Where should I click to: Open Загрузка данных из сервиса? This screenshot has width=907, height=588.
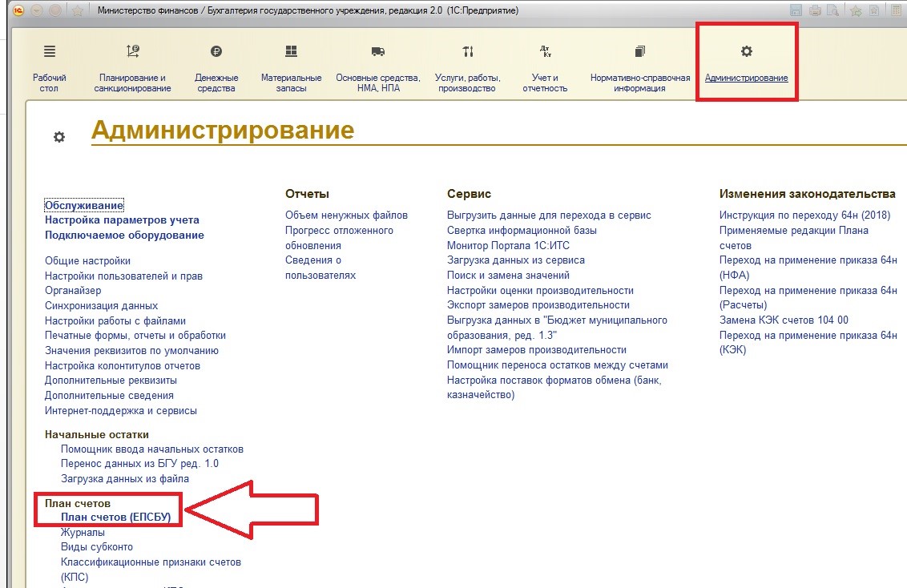(x=516, y=260)
